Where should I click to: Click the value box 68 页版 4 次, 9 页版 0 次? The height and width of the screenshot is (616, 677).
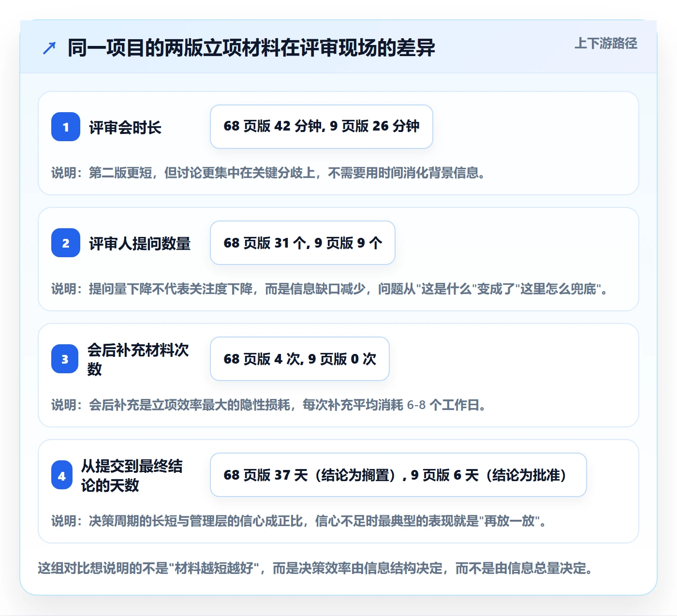coord(300,359)
